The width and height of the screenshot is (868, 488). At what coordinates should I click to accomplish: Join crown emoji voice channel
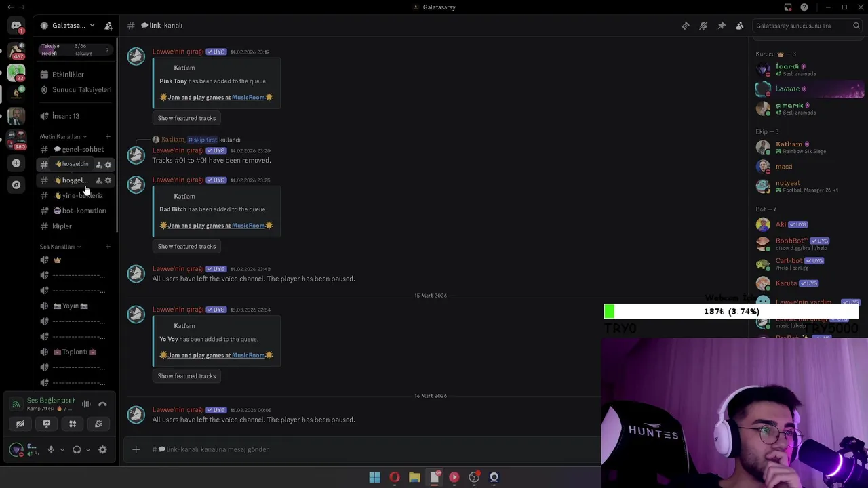(76, 260)
